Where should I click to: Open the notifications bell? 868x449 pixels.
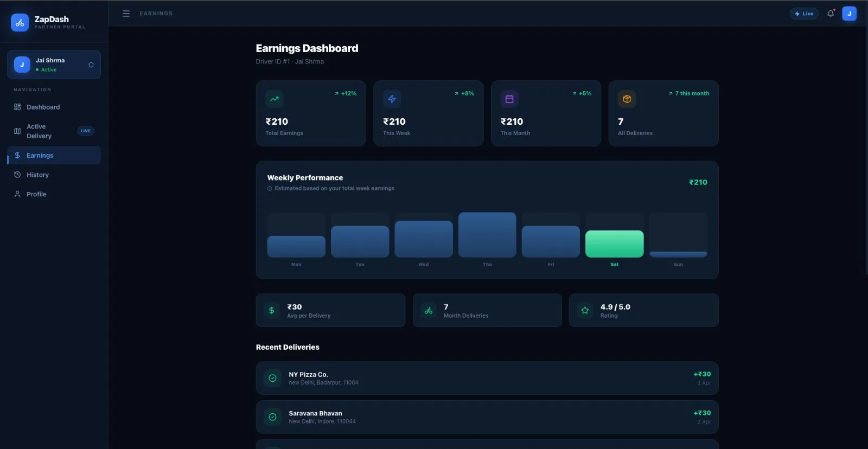[831, 14]
